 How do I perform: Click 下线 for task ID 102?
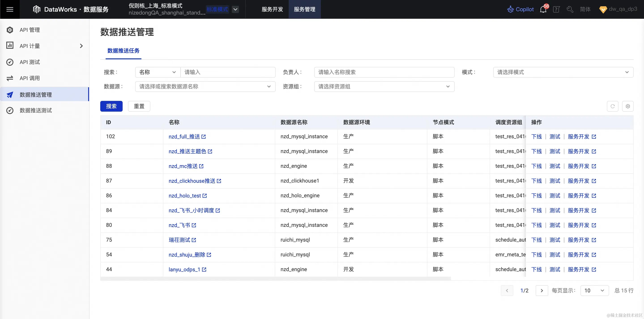537,136
